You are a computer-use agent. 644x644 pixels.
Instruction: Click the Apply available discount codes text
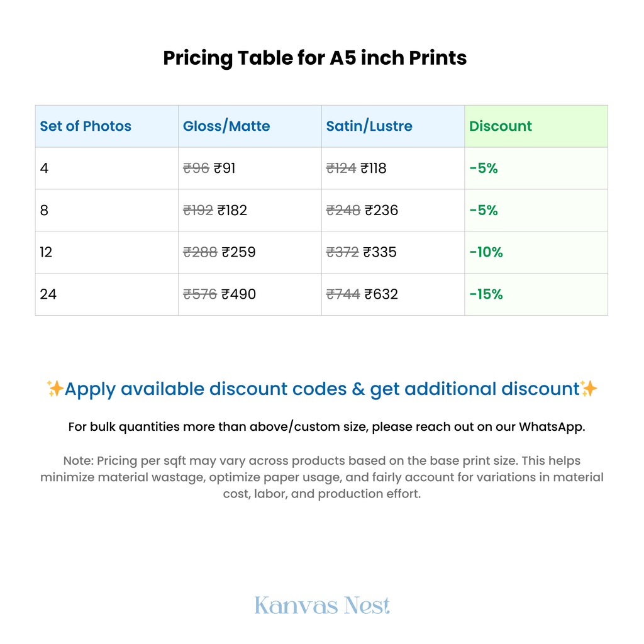(322, 389)
